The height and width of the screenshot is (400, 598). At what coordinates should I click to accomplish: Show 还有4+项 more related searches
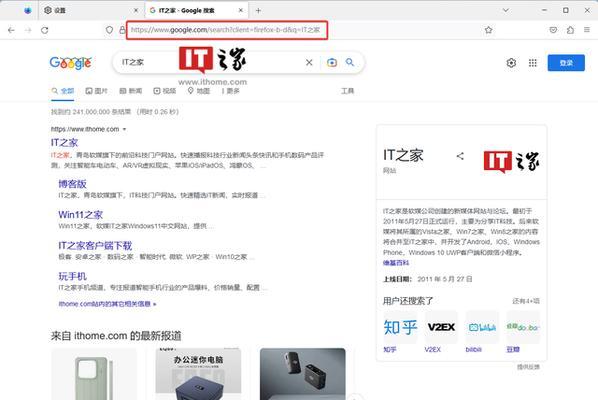tap(526, 301)
